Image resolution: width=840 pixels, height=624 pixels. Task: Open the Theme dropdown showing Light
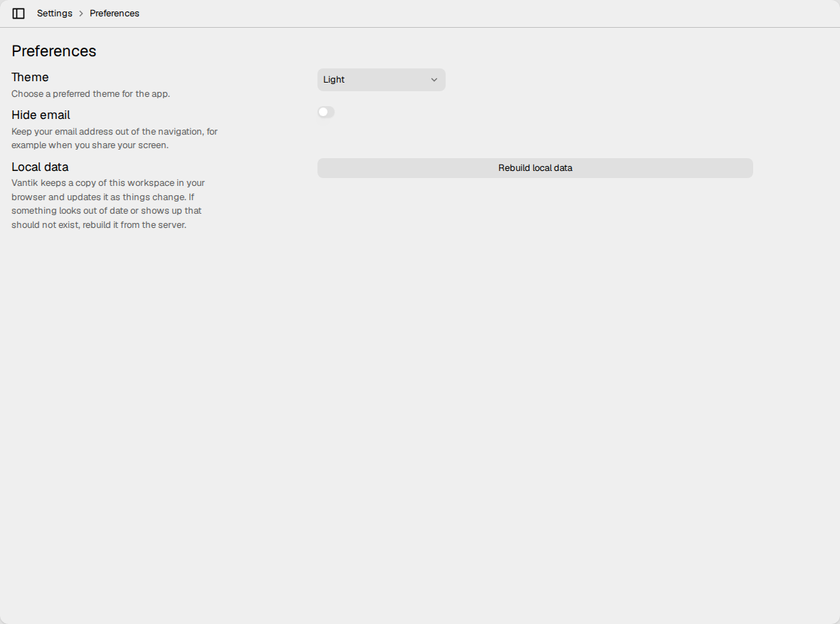[381, 80]
